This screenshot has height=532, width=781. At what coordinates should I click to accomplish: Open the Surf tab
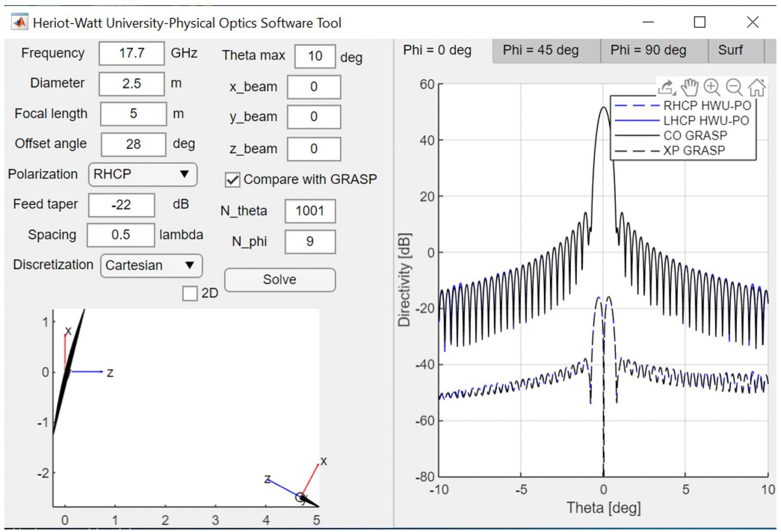[x=731, y=50]
